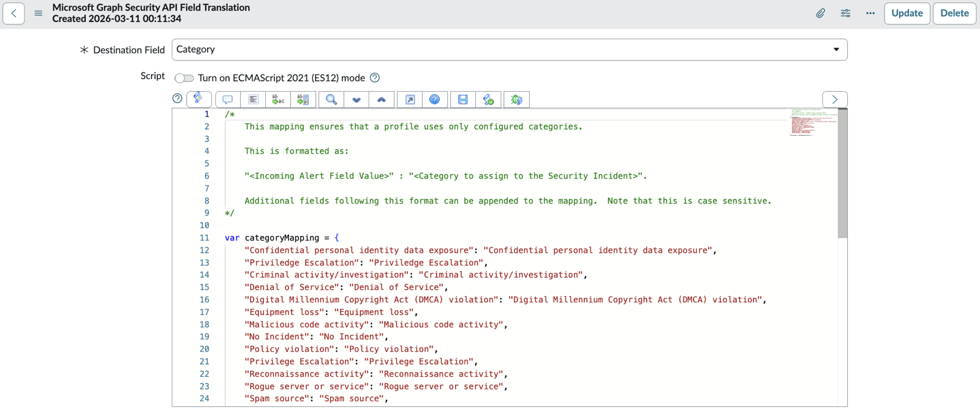The height and width of the screenshot is (416, 980).
Task: Click 'Criminal activity/investigation' mapping line
Action: tap(416, 275)
